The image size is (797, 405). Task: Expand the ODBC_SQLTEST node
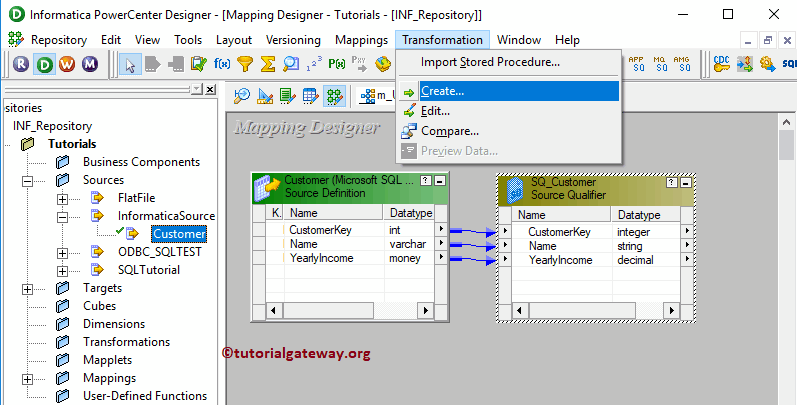point(62,253)
